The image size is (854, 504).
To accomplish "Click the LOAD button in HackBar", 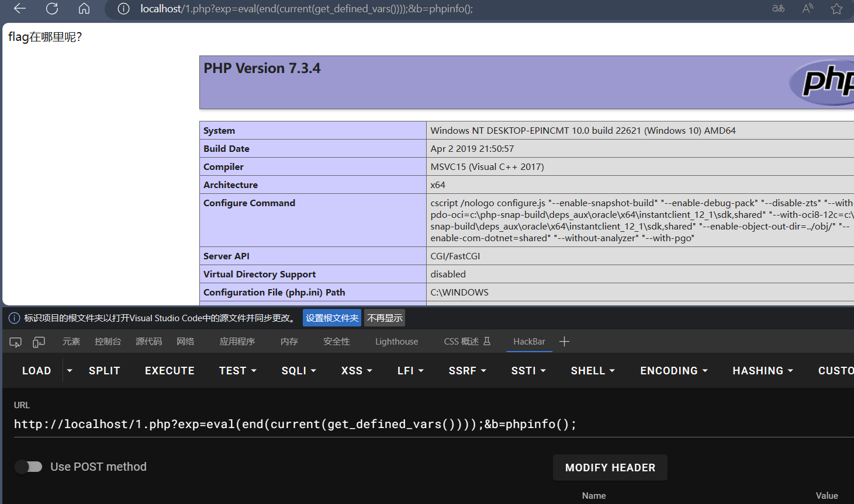I will (x=36, y=370).
